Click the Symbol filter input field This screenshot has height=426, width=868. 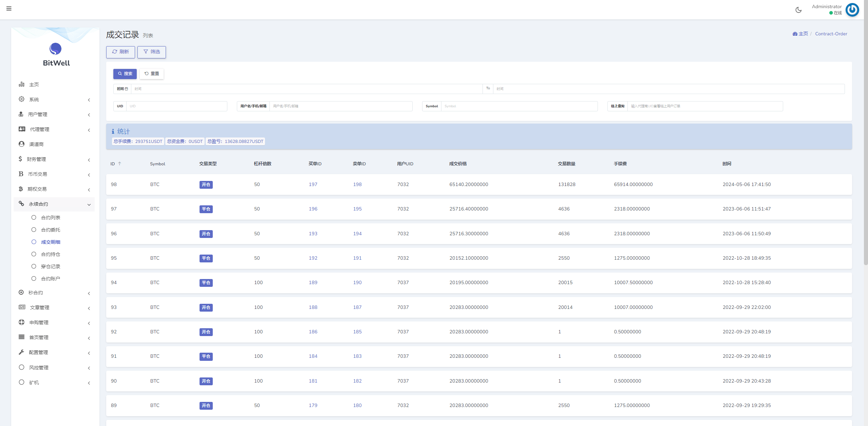pyautogui.click(x=519, y=106)
